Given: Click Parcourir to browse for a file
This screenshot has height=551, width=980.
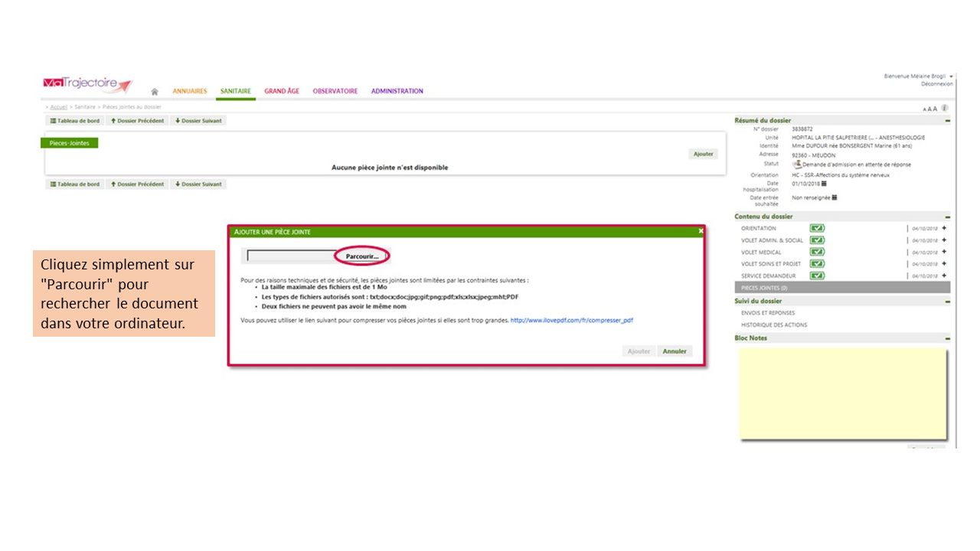Looking at the screenshot, I should (x=362, y=256).
